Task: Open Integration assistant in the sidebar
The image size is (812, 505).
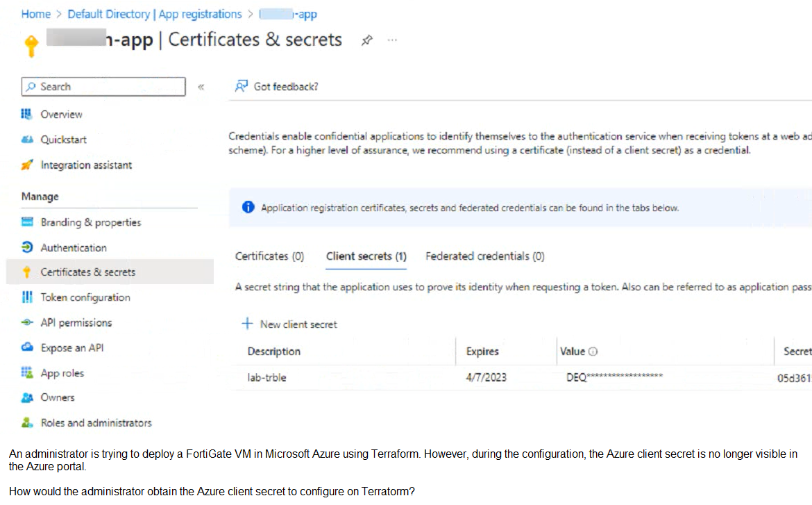Action: click(x=87, y=165)
